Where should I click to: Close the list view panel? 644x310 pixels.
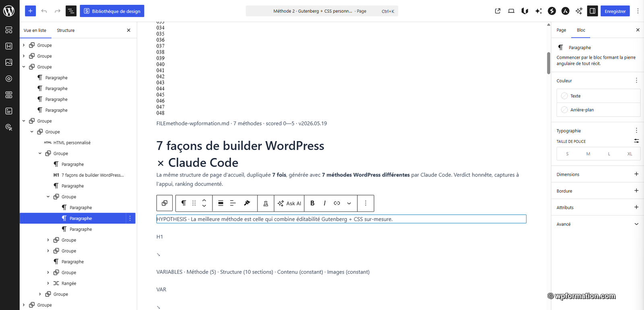(129, 30)
